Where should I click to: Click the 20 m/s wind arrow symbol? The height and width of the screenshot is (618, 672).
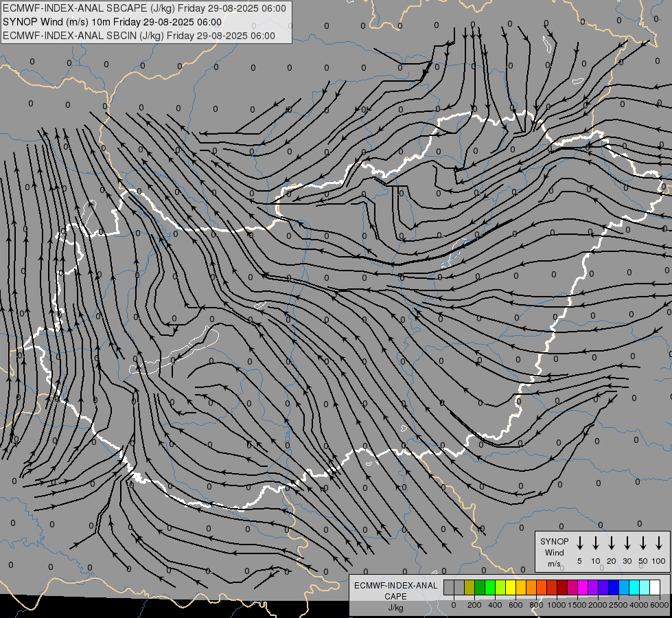click(x=611, y=543)
